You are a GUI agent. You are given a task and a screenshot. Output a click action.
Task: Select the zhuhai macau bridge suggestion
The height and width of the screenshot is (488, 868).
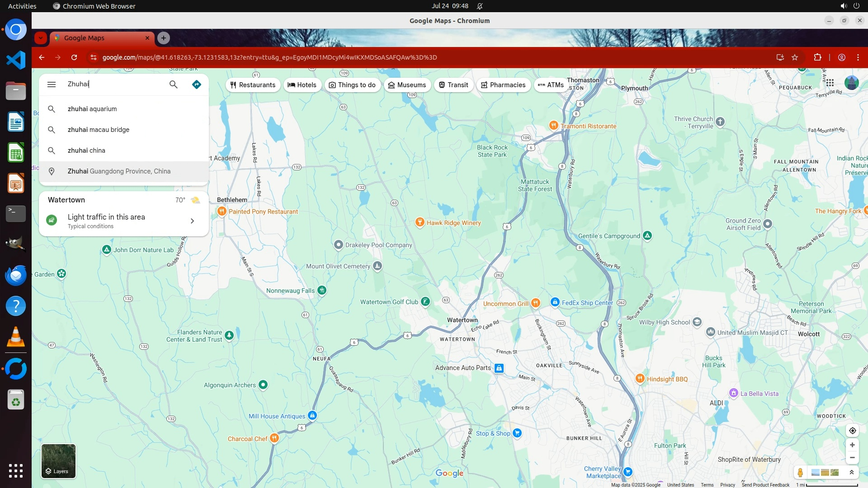[99, 130]
